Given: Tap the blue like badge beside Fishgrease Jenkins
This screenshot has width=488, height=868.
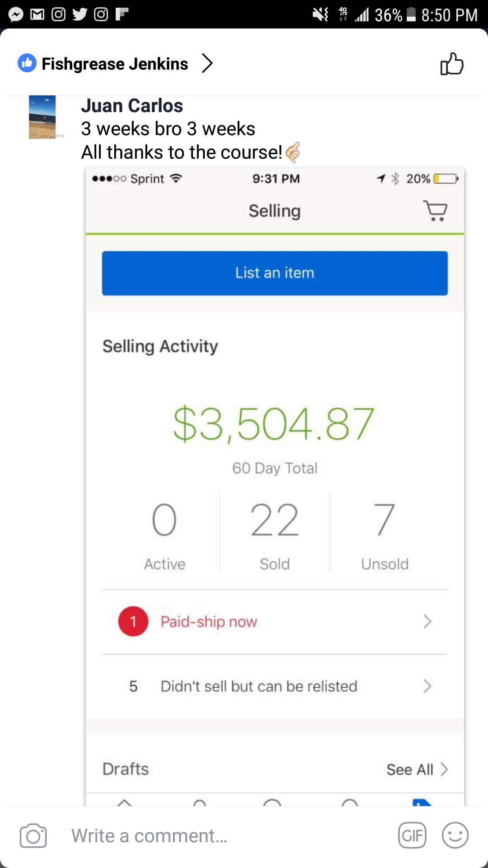Looking at the screenshot, I should pos(27,63).
